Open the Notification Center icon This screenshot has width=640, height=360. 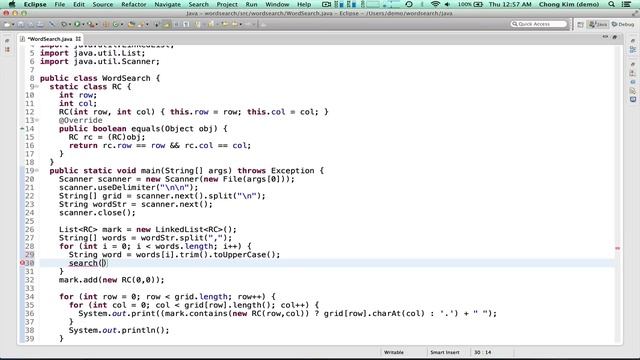(627, 4)
